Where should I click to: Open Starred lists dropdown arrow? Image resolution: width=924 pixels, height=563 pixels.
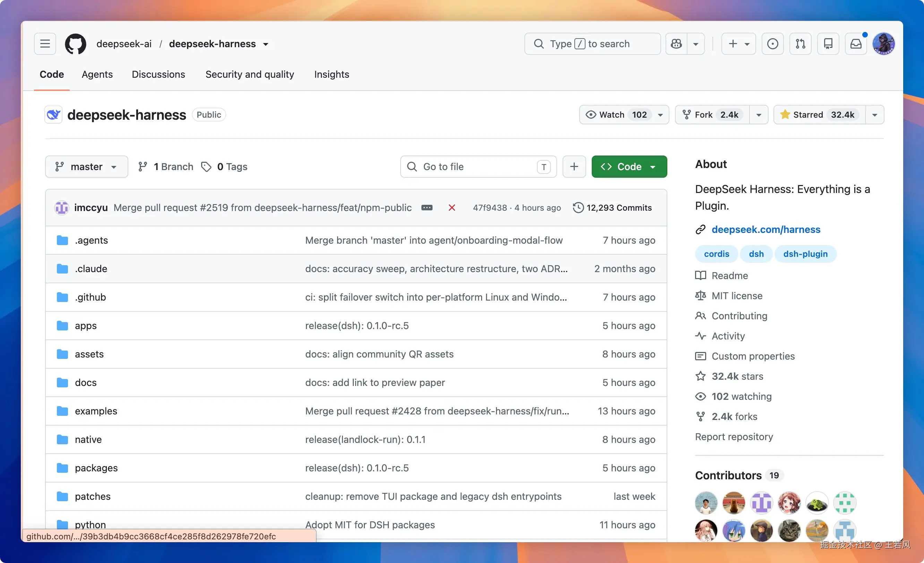(x=874, y=115)
